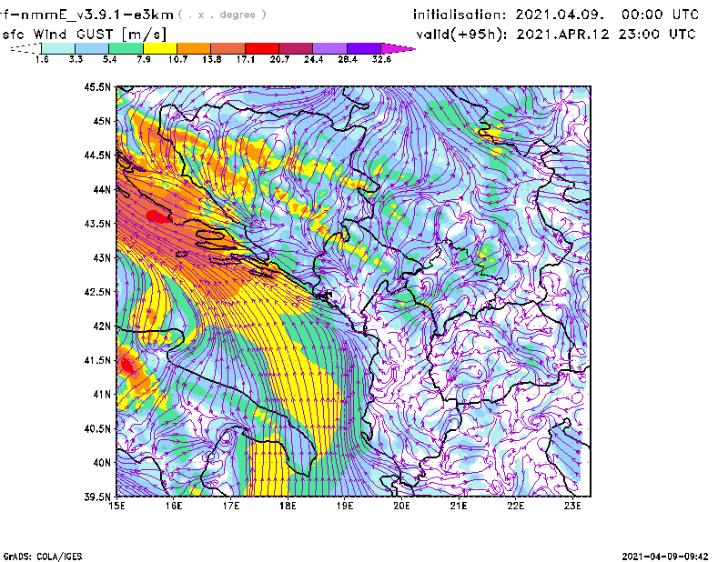
Task: Click the timestamp '2021-04-09-09:42'
Action: click(665, 557)
